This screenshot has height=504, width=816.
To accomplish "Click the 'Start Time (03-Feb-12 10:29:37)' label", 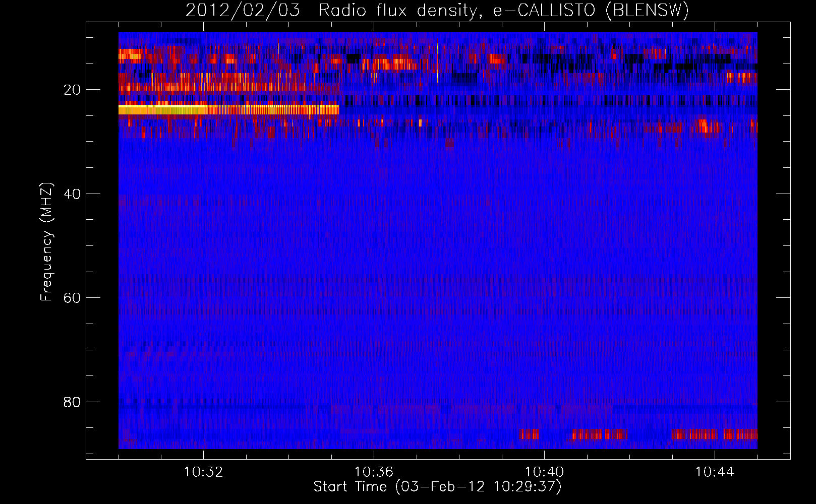I will (x=438, y=487).
